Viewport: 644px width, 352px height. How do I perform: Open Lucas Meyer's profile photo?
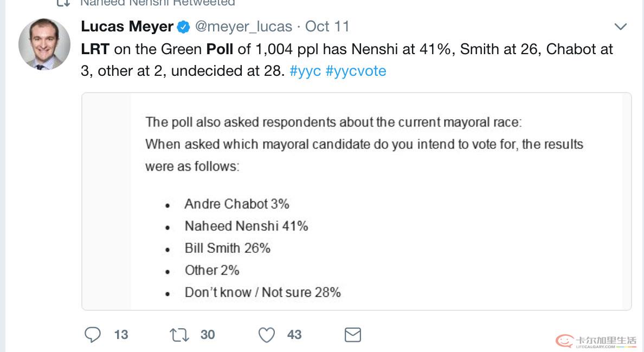click(44, 44)
